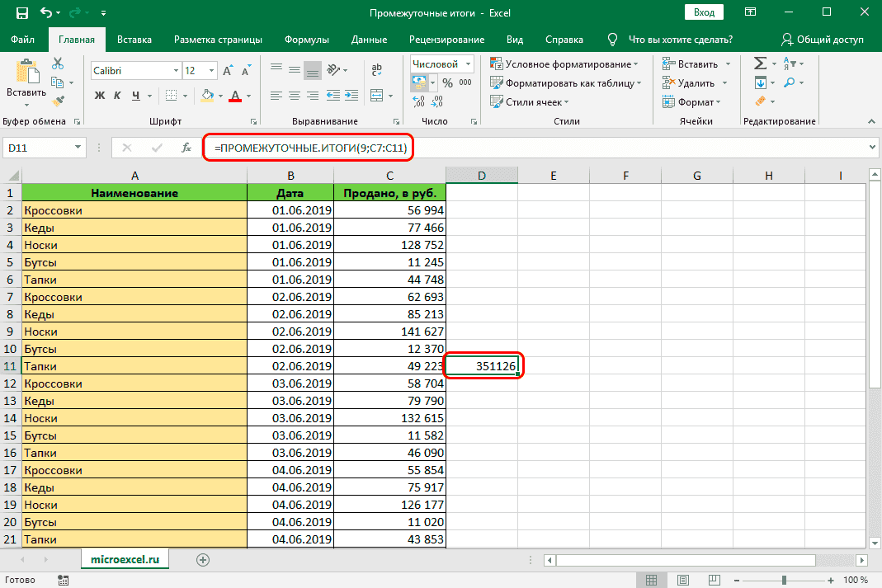Toggle center horizontal alignment
882x588 pixels.
click(293, 95)
